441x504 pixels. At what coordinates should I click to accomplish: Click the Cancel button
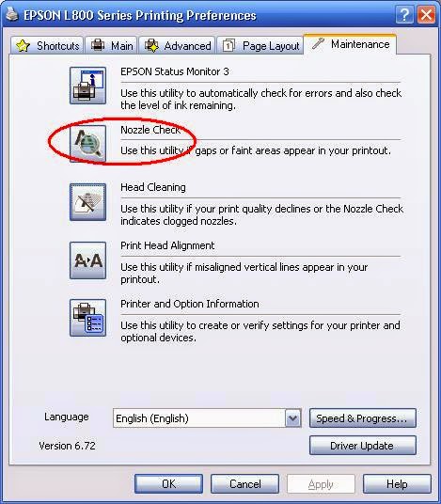[x=244, y=483]
